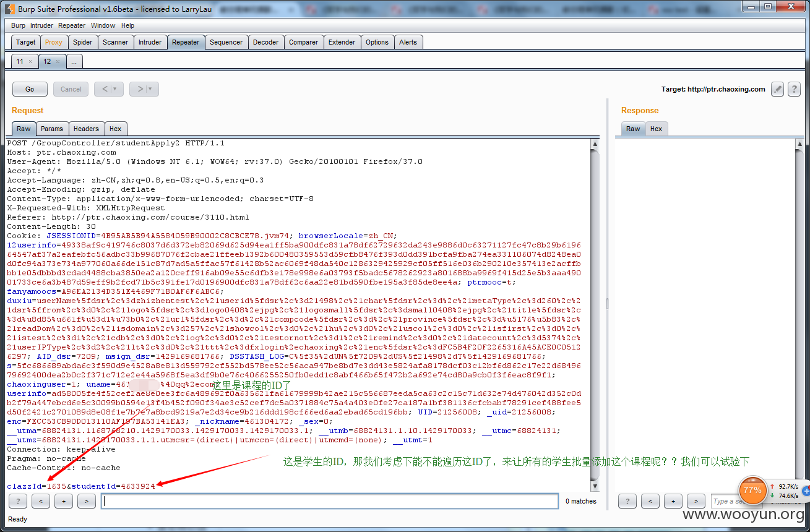Screen dimensions: 810x532
Task: Open the Intruder menu in the menu bar
Action: (41, 25)
